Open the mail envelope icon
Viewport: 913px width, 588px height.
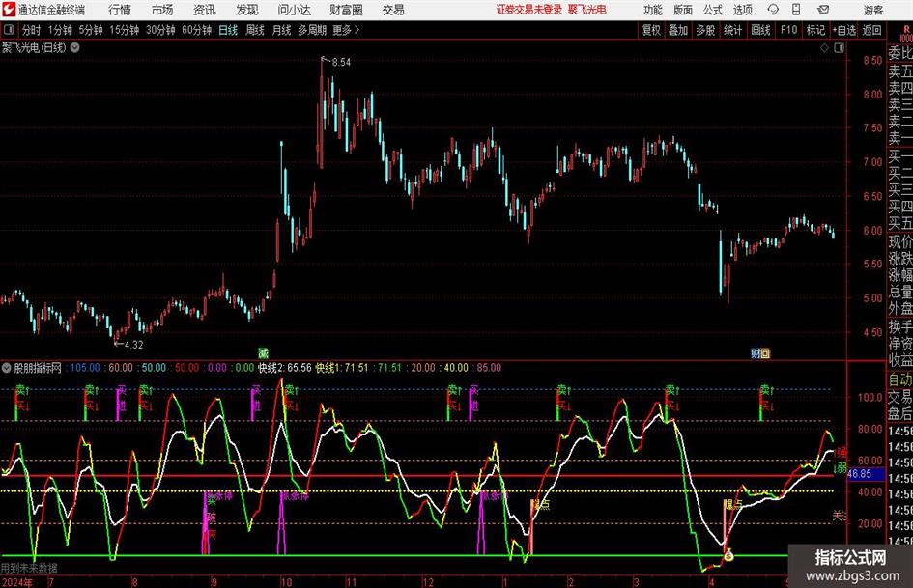tap(823, 10)
